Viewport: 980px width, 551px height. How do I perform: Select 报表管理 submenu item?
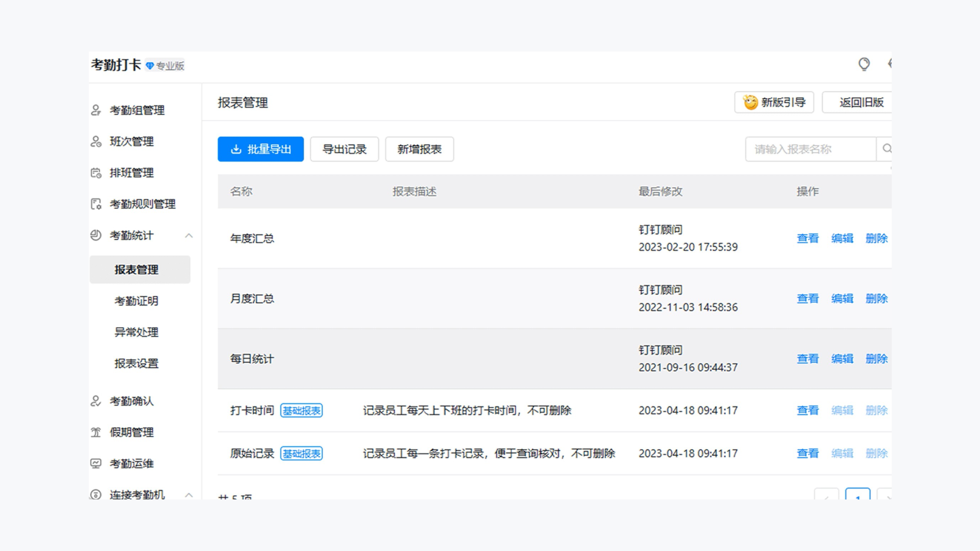point(140,270)
